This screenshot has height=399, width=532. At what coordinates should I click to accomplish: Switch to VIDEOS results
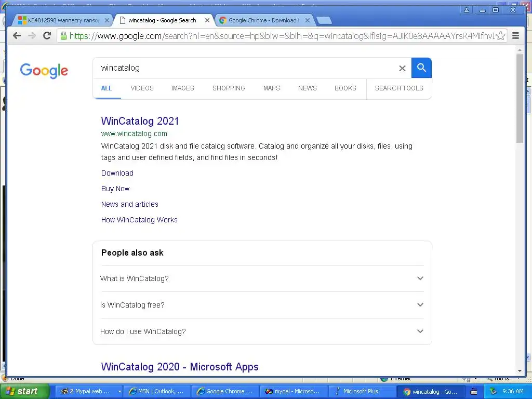tap(142, 88)
